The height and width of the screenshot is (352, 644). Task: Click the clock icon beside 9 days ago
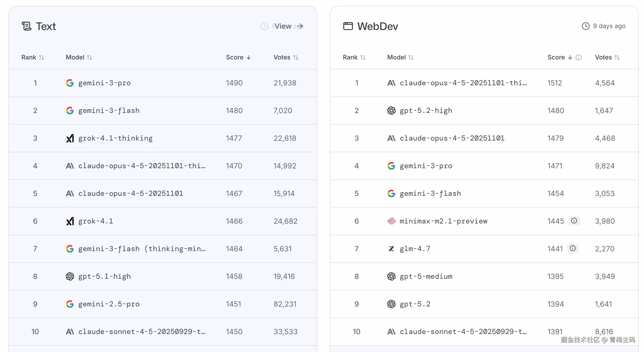click(586, 26)
